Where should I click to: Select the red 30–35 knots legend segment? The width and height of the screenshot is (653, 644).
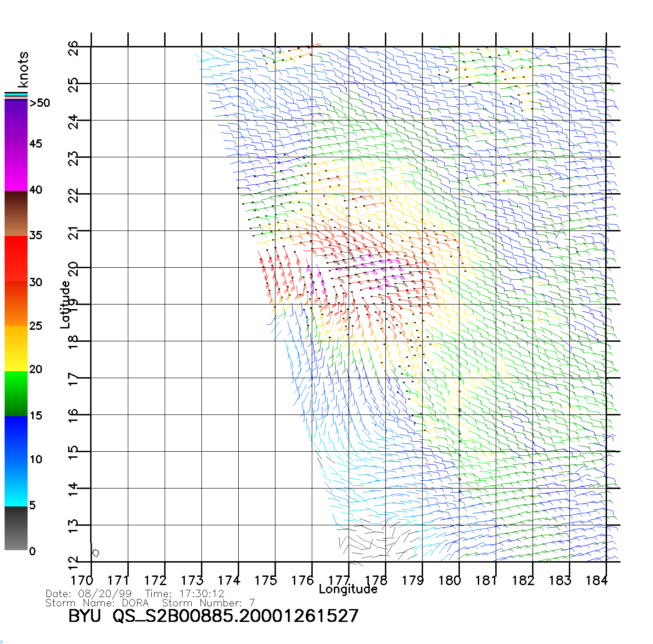tap(16, 259)
